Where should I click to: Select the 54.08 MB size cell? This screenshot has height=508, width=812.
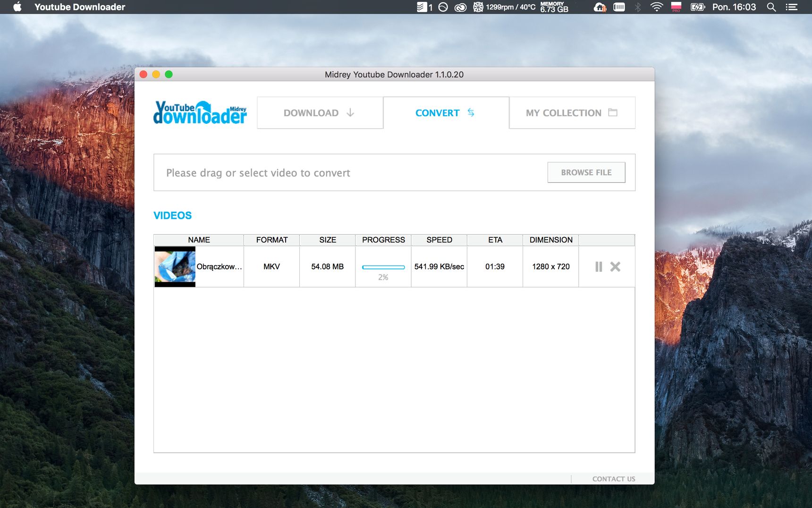(x=328, y=267)
